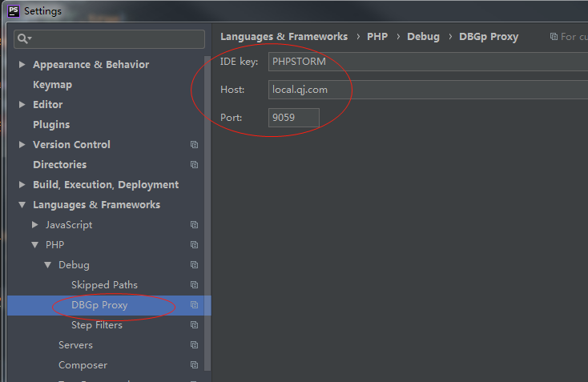The width and height of the screenshot is (588, 382).
Task: Click project-level icon beside Debug
Action: (194, 264)
